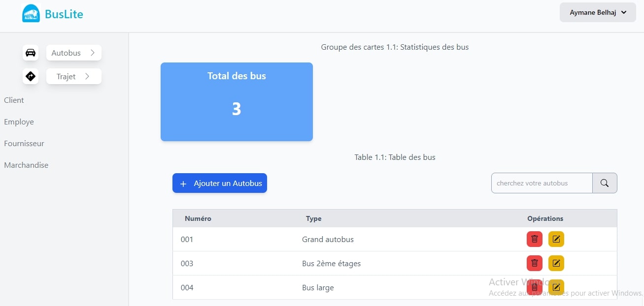
Task: Click the bus count value 3
Action: click(237, 109)
